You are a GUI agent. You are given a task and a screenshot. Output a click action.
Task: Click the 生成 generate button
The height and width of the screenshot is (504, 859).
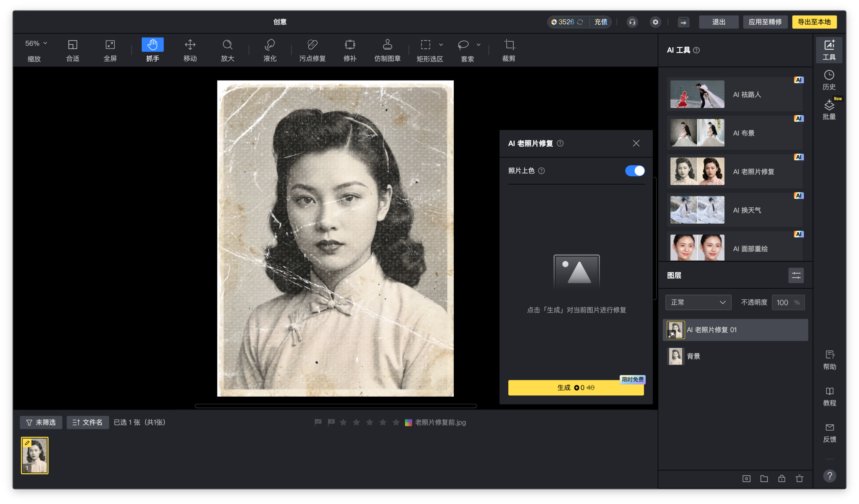(576, 388)
